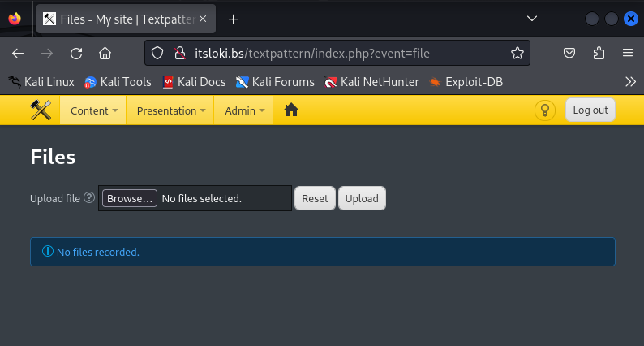Click the Textpattern crossed-tools logo icon
Viewport: 644px width, 346px height.
[x=41, y=110]
